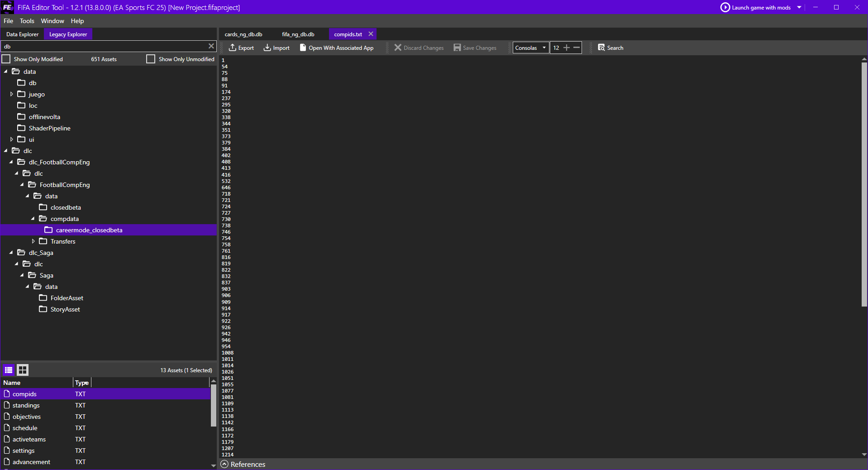This screenshot has height=470, width=868.
Task: Select the objectives TXT asset
Action: (x=105, y=416)
